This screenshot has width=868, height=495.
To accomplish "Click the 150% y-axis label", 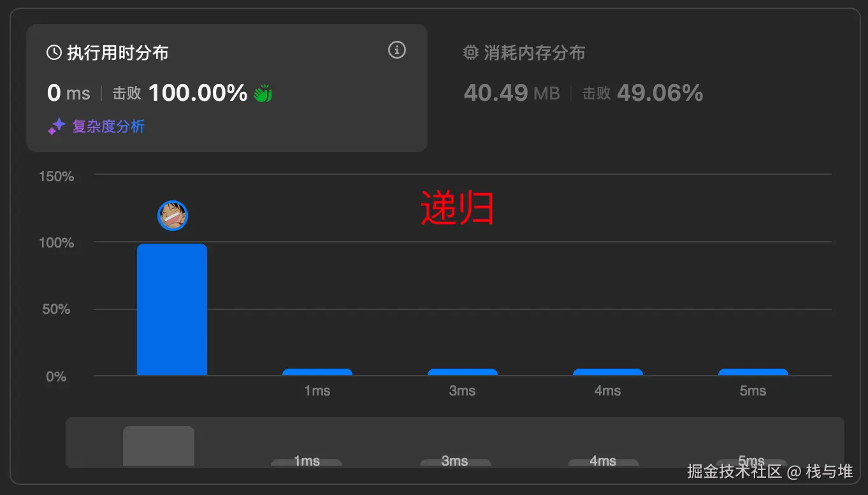I will click(x=57, y=176).
